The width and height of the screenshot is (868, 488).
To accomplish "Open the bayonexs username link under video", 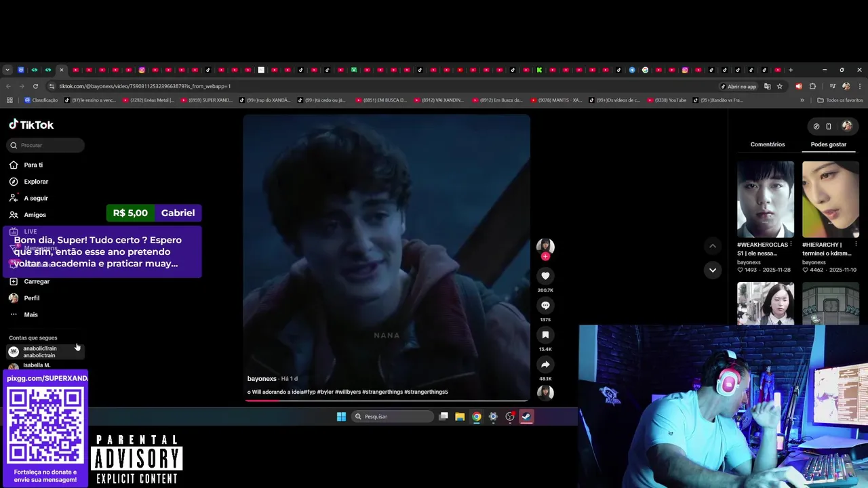I will pyautogui.click(x=262, y=379).
